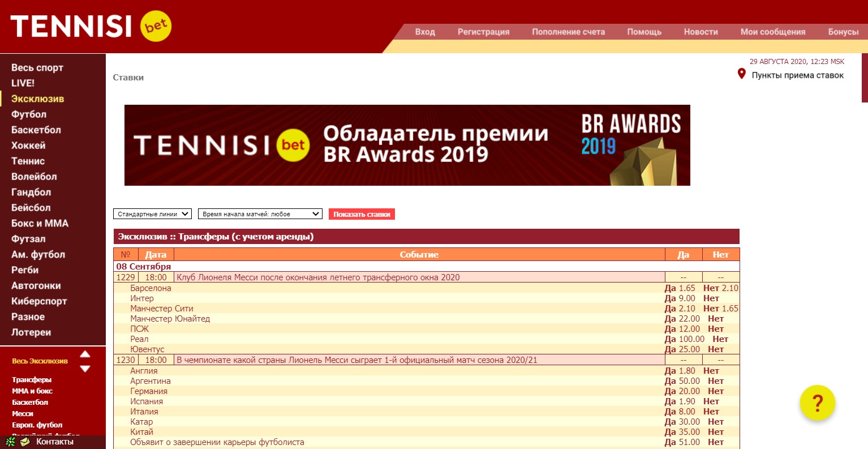Select Баскетбол in the top sport menu

tap(36, 130)
